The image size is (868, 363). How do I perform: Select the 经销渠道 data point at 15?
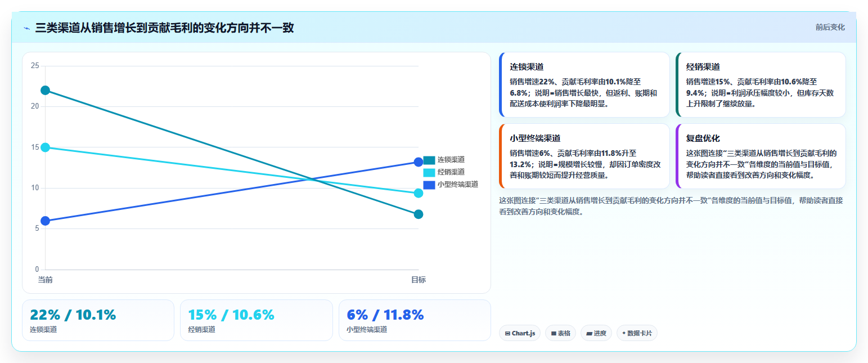46,147
